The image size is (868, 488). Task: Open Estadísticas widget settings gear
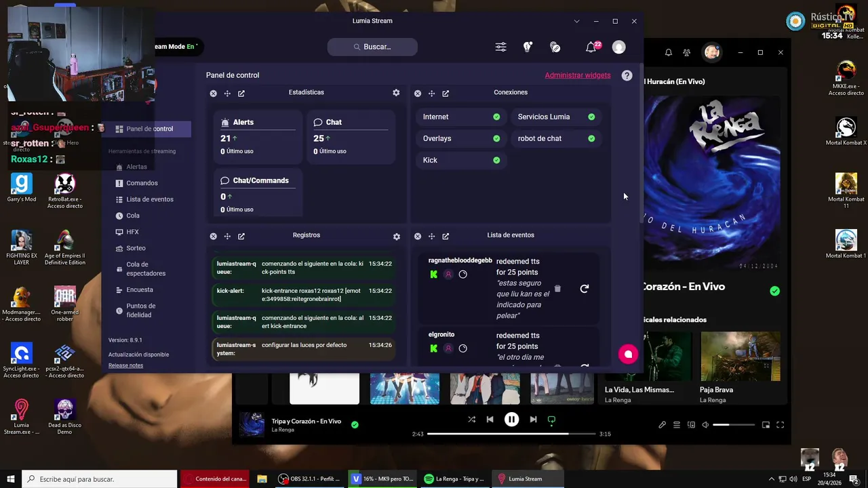pos(396,93)
